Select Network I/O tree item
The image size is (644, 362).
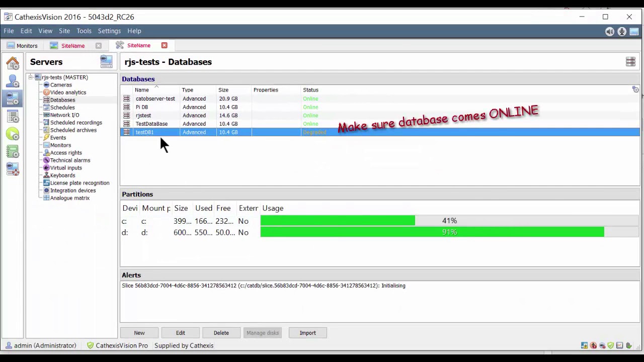(64, 115)
